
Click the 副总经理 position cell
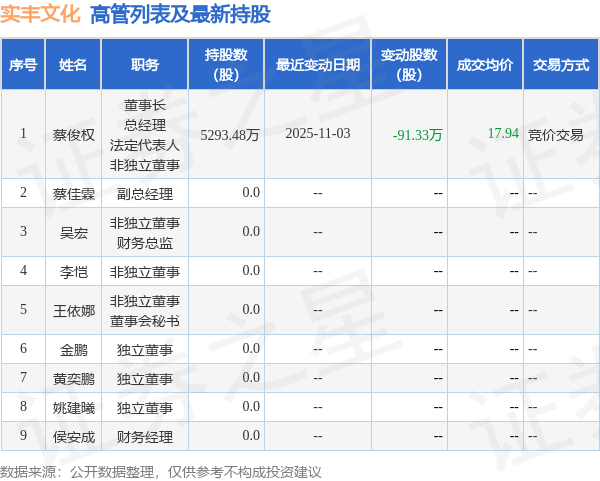point(145,194)
